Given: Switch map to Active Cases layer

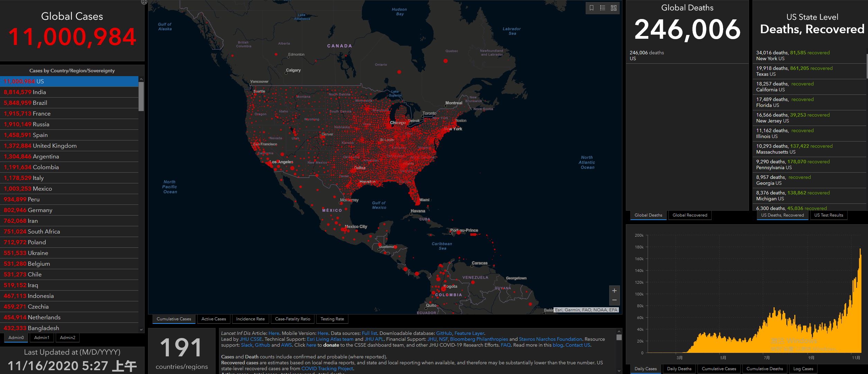Looking at the screenshot, I should tap(213, 319).
